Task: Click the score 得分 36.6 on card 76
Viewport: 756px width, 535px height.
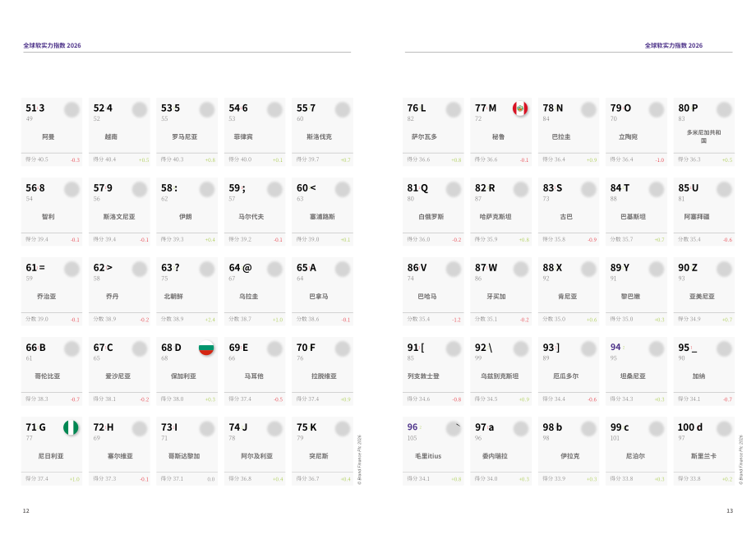Action: tap(418, 159)
